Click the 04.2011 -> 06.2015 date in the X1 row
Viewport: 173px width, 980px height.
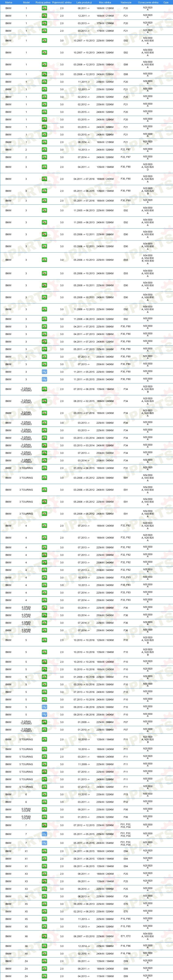pos(84,851)
